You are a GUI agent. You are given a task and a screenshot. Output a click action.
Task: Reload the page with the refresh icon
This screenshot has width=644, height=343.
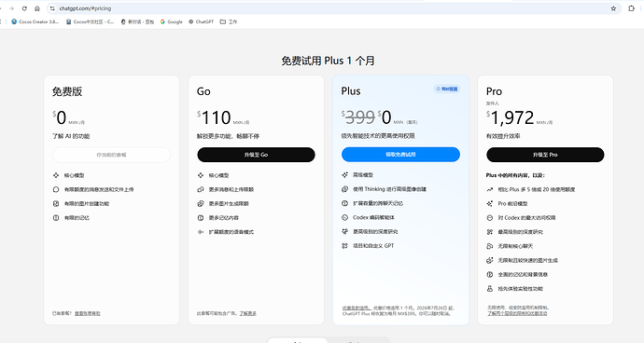coord(24,8)
